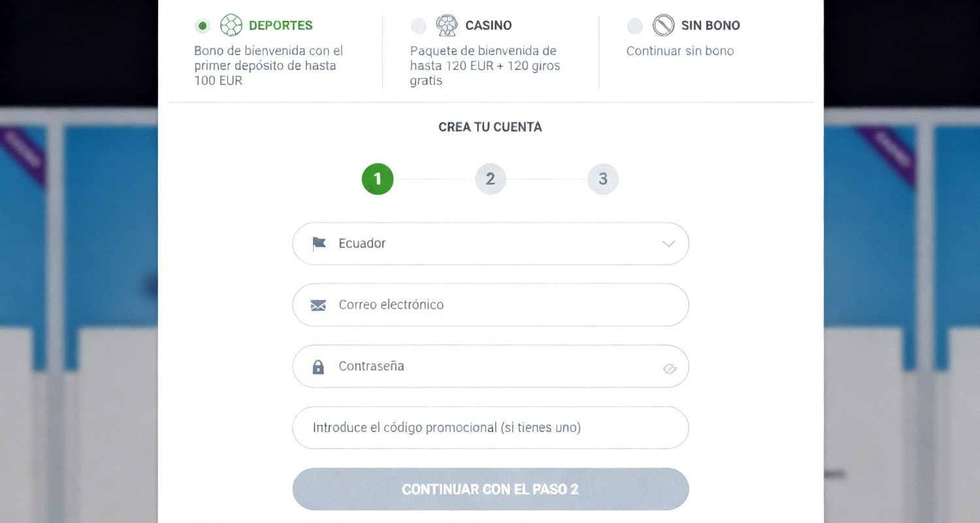
Task: Click the green step 1 circle indicator
Action: [x=377, y=178]
